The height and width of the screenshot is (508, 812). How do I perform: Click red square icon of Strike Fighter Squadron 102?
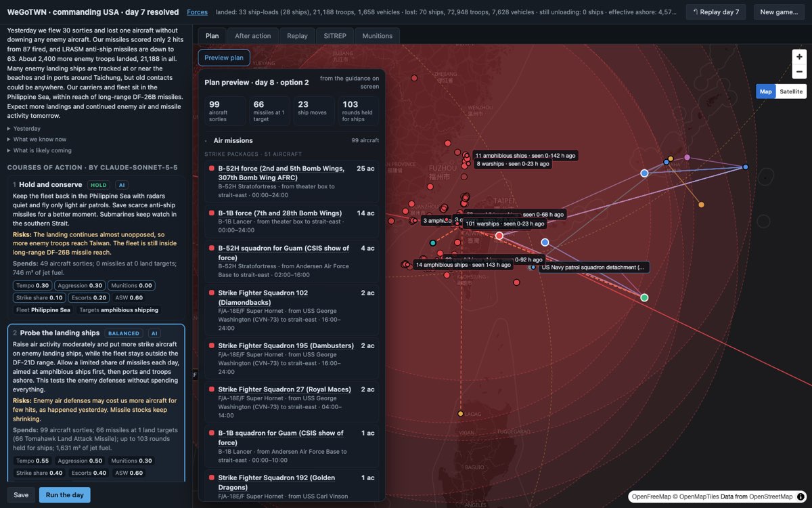[212, 293]
